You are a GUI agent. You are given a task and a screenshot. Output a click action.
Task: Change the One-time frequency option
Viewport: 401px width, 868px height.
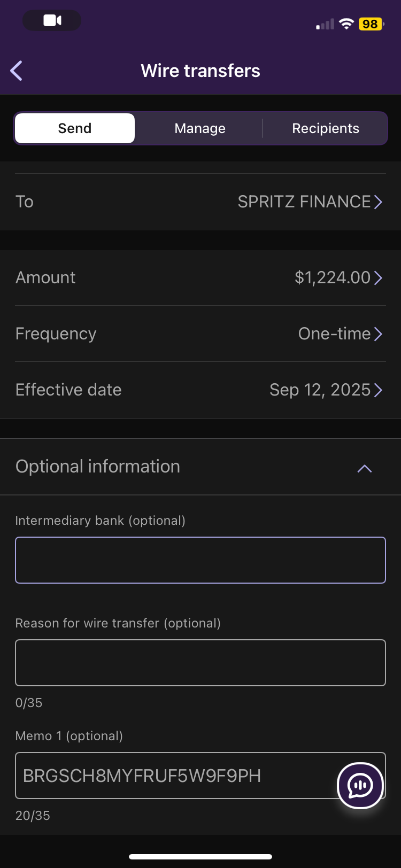tap(340, 334)
